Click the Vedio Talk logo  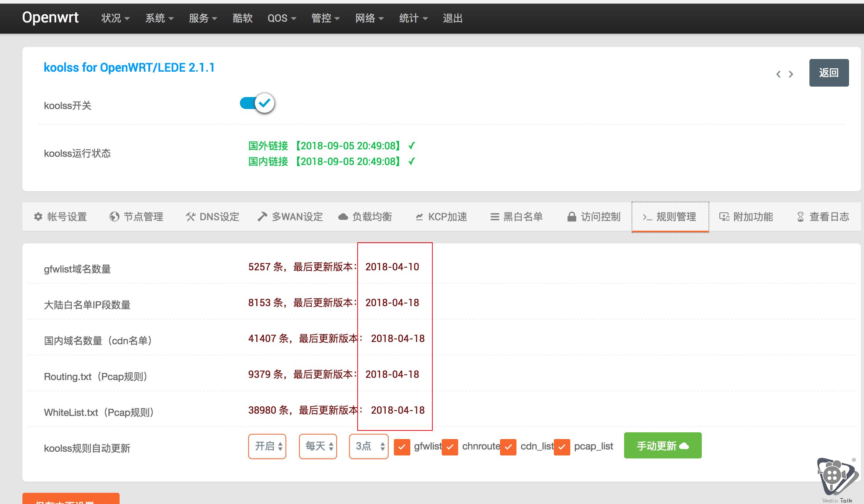(837, 480)
